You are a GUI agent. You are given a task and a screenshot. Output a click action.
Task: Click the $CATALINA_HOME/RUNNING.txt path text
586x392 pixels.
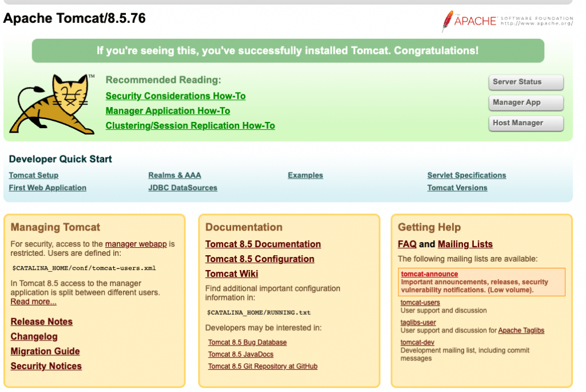[x=259, y=313]
